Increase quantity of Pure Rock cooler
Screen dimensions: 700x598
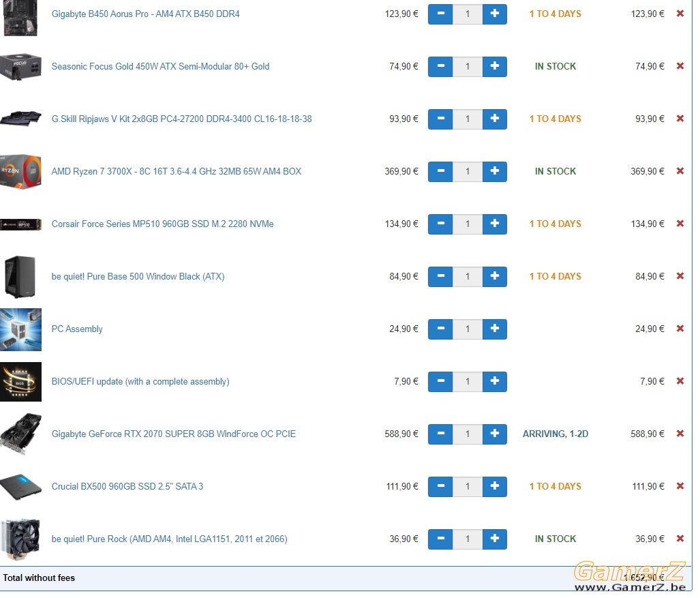[x=495, y=539]
